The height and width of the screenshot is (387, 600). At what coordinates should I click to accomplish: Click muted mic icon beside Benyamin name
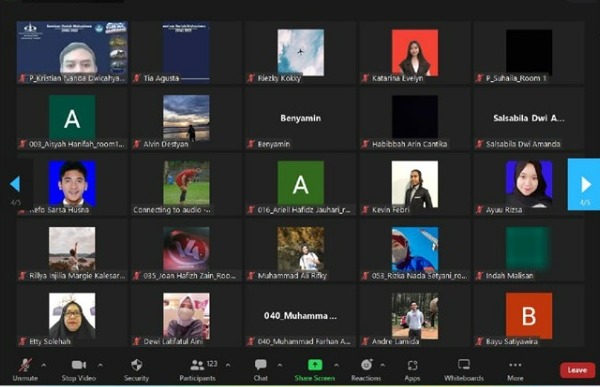click(251, 144)
